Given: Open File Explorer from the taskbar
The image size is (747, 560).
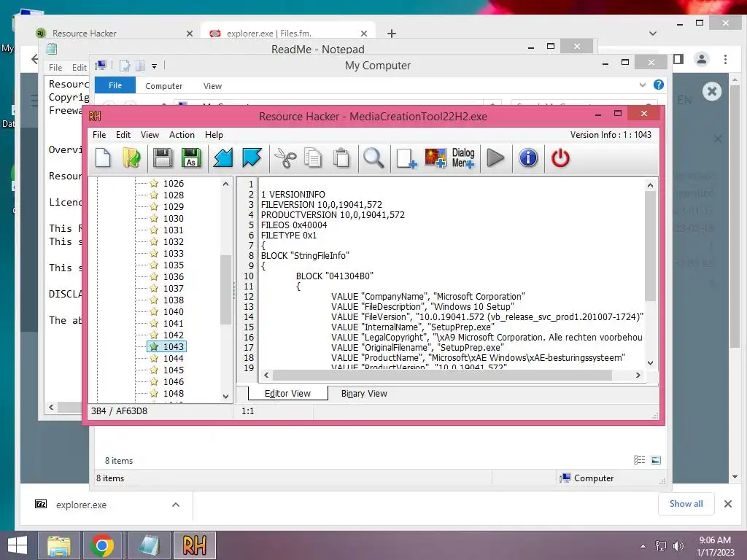Looking at the screenshot, I should tap(59, 545).
